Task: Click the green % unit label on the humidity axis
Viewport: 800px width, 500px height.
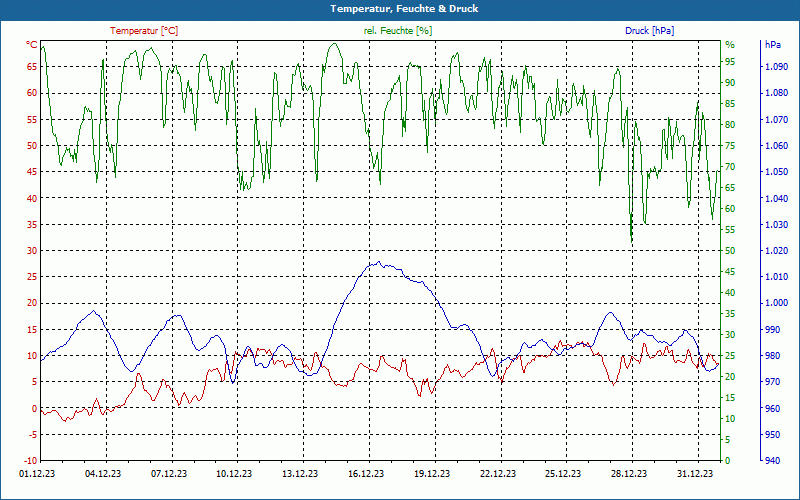Action: coord(730,45)
